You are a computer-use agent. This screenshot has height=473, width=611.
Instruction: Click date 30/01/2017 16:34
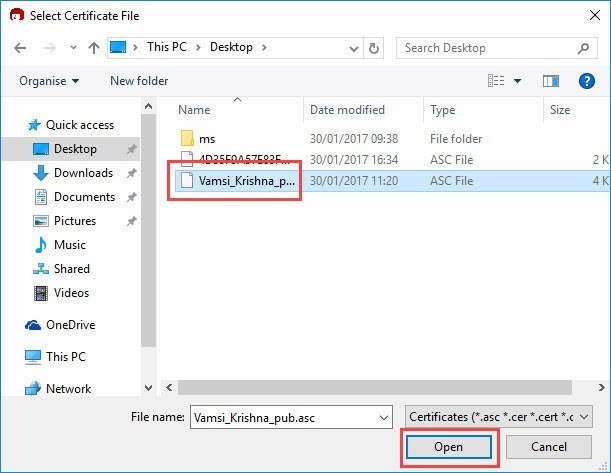tap(354, 160)
